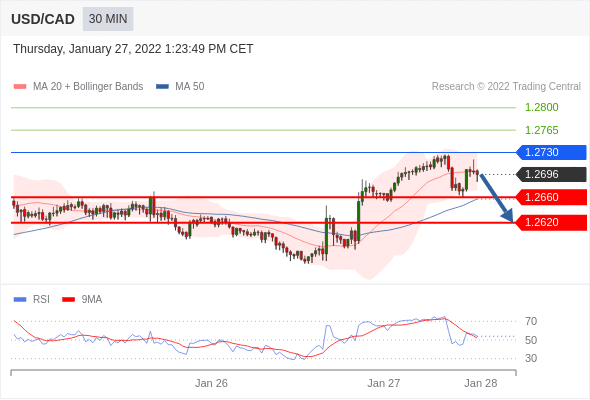
Task: Click the red 9MA color swatch
Action: [68, 300]
